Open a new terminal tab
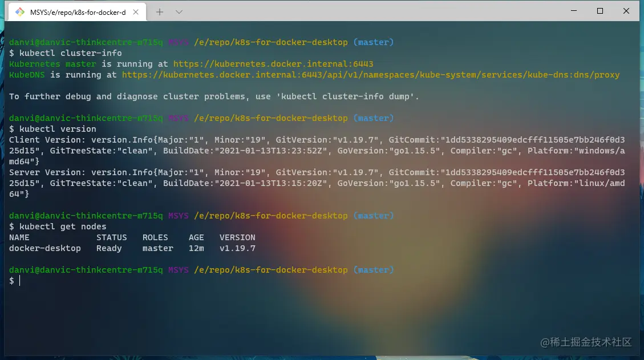The height and width of the screenshot is (360, 644). click(159, 12)
